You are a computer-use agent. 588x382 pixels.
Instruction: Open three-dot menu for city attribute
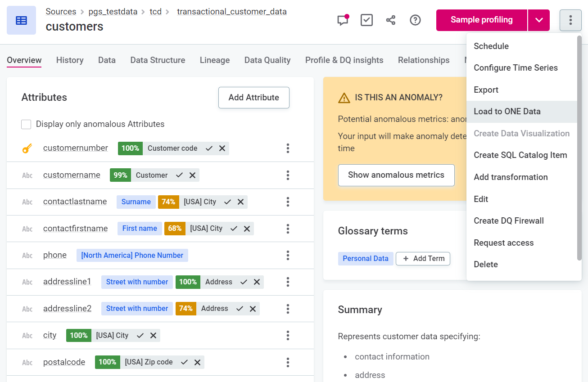click(288, 336)
